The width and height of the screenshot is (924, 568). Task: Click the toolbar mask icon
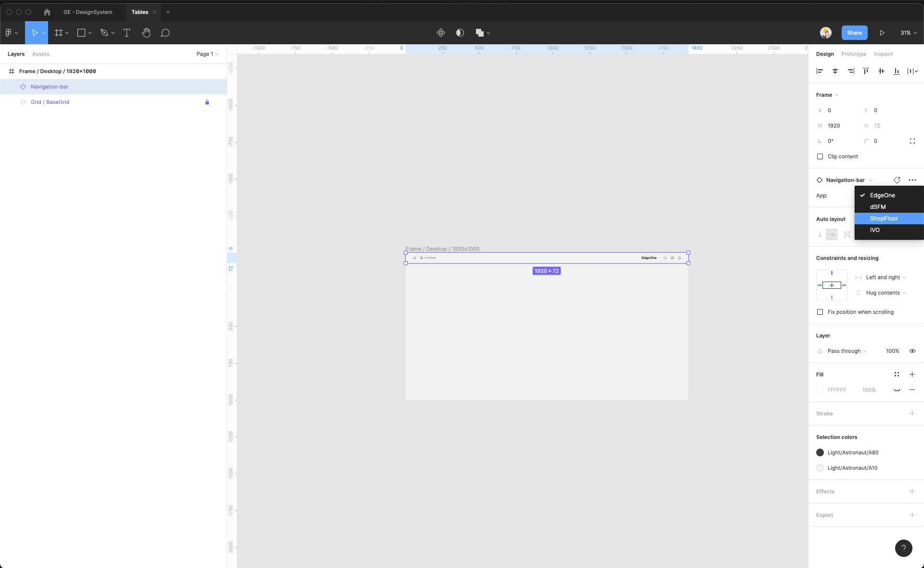460,33
